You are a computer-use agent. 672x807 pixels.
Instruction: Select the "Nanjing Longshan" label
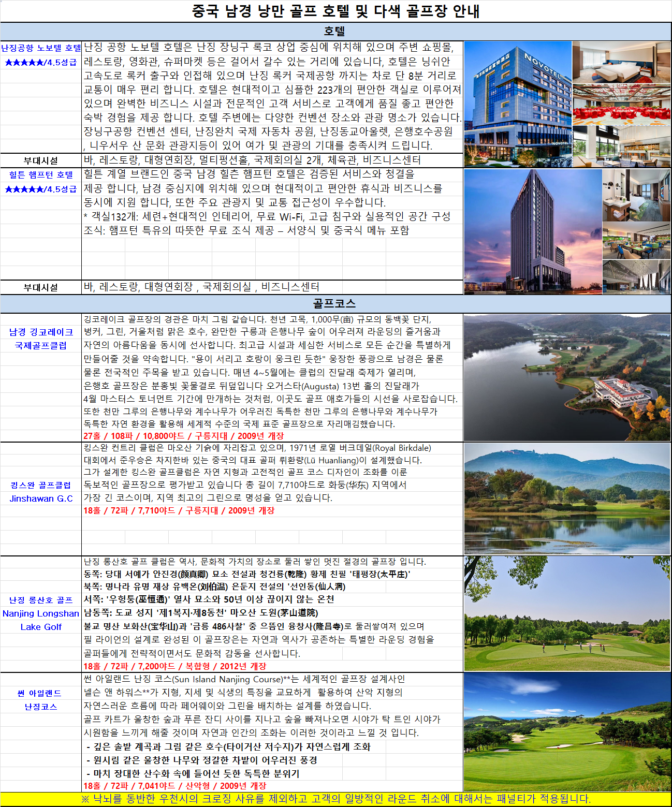pos(41,613)
